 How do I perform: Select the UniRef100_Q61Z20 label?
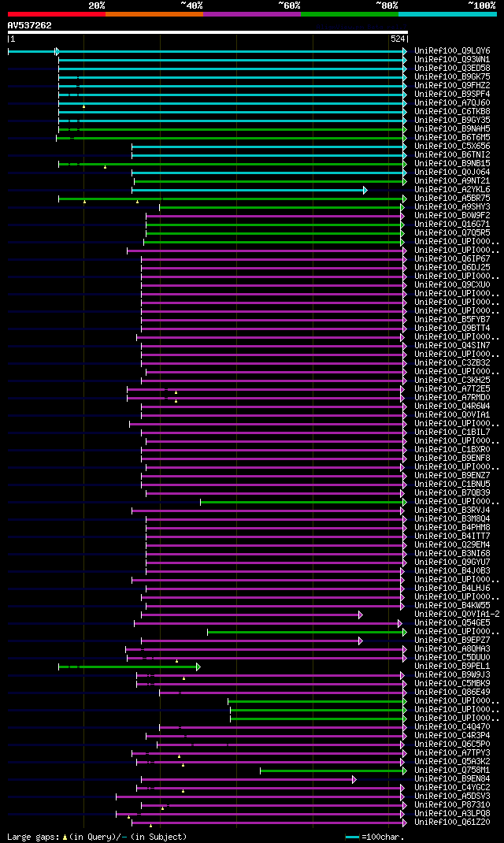(452, 823)
